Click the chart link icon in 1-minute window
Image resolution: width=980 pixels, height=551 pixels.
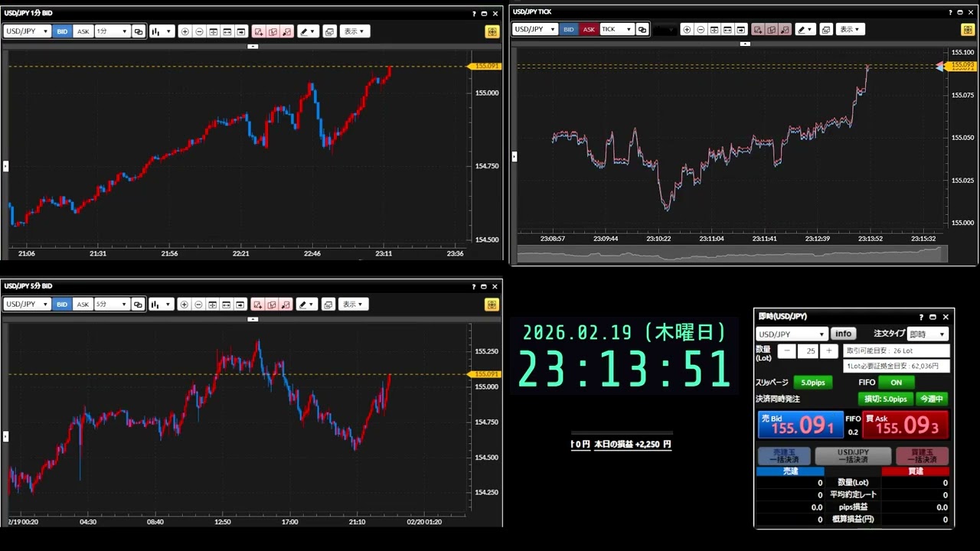click(138, 31)
